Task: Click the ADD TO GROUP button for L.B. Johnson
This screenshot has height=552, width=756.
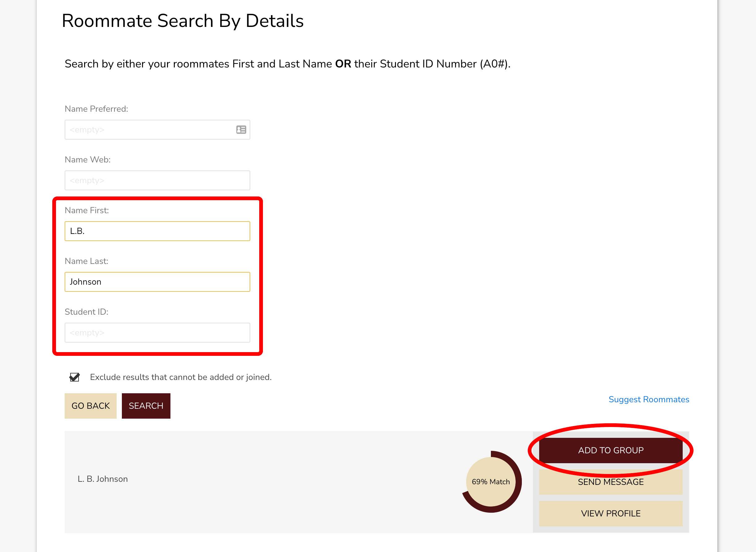Action: click(x=611, y=451)
